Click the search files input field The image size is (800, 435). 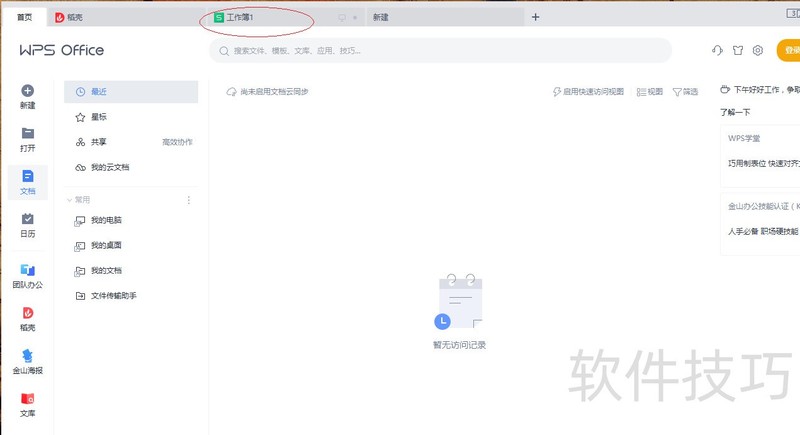[x=440, y=50]
